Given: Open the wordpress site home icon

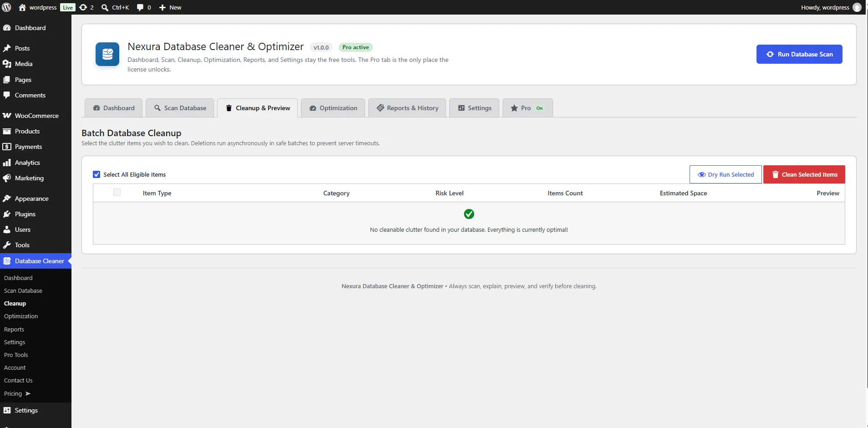Looking at the screenshot, I should click(x=22, y=7).
